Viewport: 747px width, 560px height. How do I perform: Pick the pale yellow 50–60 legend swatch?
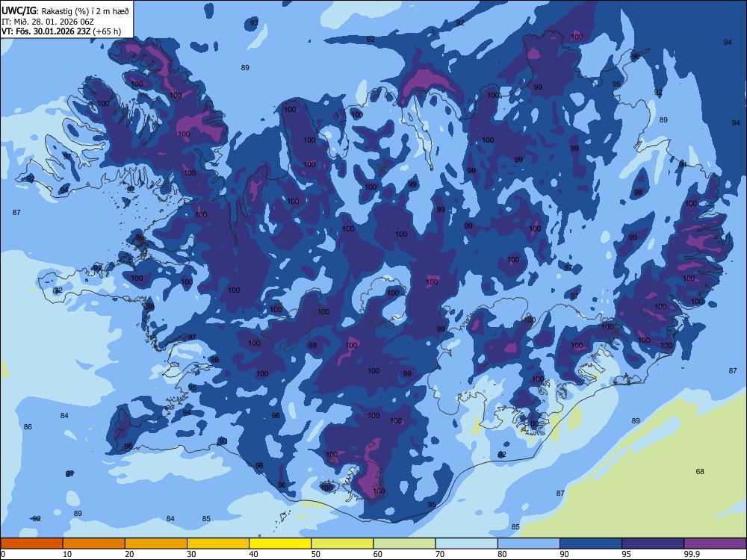(x=342, y=544)
